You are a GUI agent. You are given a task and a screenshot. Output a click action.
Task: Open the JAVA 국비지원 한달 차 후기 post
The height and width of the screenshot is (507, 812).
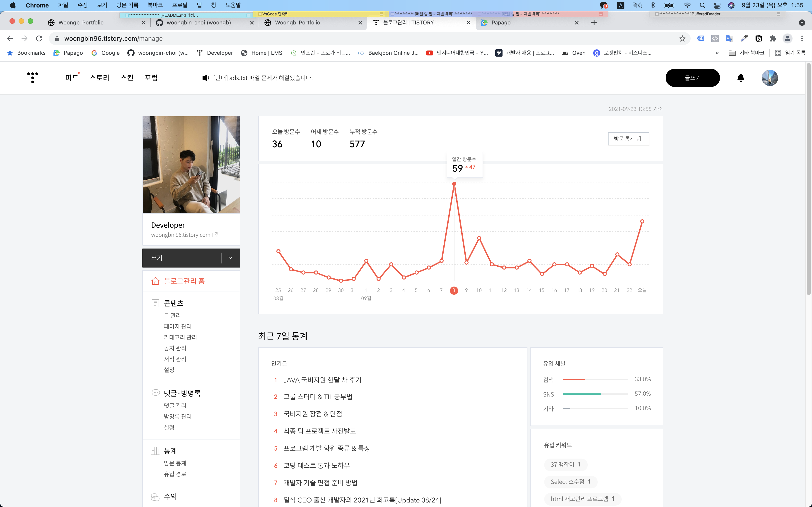coord(322,380)
